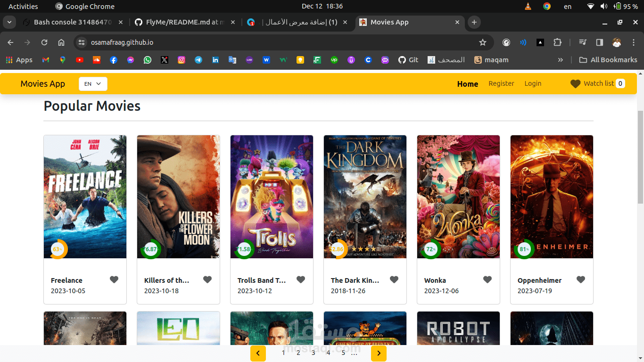Image resolution: width=644 pixels, height=362 pixels.
Task: Open the Activities overview
Action: [23, 6]
